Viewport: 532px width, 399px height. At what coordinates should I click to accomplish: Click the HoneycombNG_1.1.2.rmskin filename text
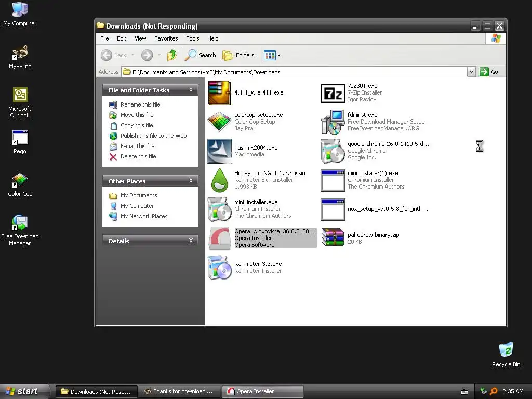[x=270, y=173]
